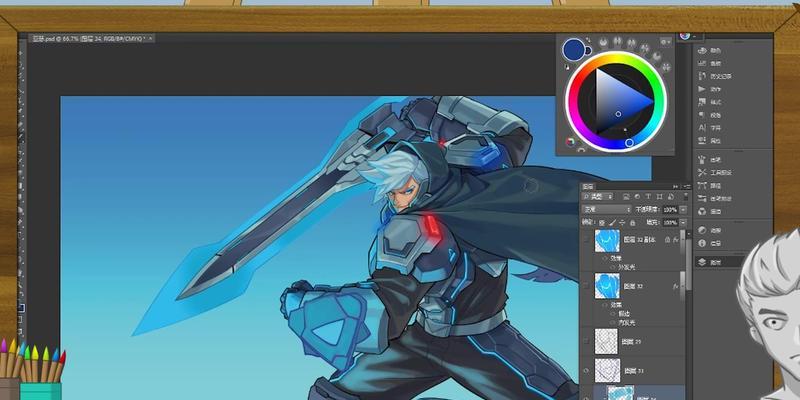
Task: Open the History panel icon (历史记录)
Action: click(702, 76)
